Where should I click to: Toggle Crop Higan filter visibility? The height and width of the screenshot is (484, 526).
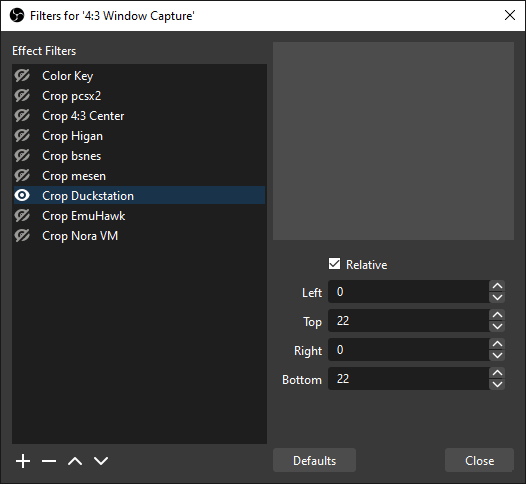click(22, 136)
